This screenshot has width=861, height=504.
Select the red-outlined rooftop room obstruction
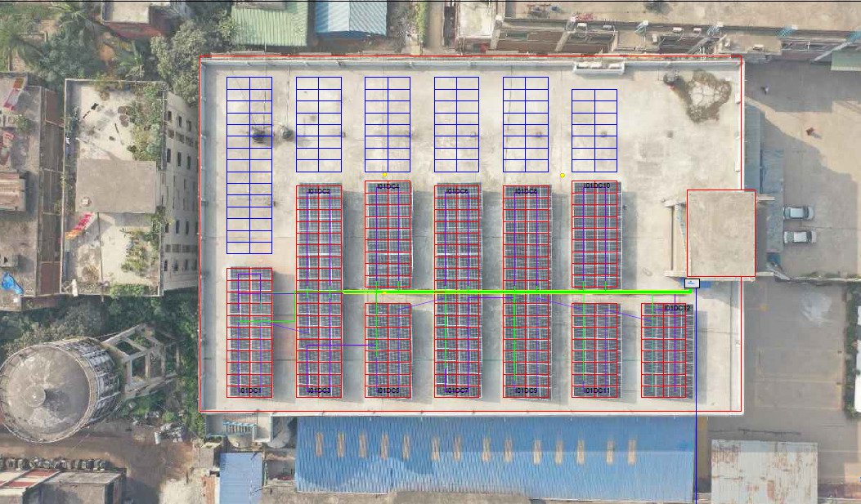click(720, 234)
